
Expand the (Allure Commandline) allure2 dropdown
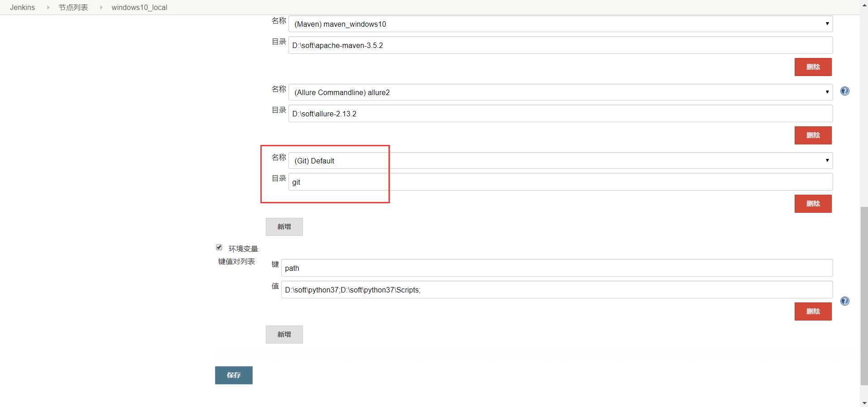pyautogui.click(x=561, y=92)
